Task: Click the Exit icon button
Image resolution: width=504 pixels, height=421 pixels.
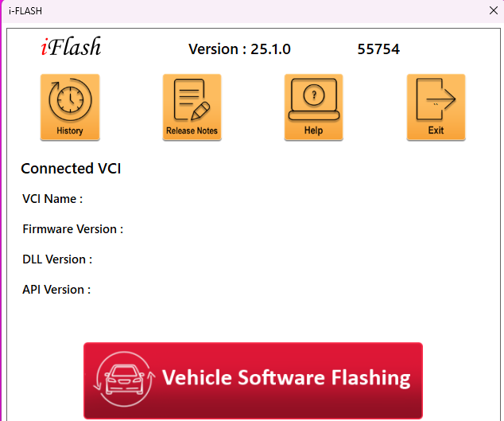Action: [x=436, y=107]
